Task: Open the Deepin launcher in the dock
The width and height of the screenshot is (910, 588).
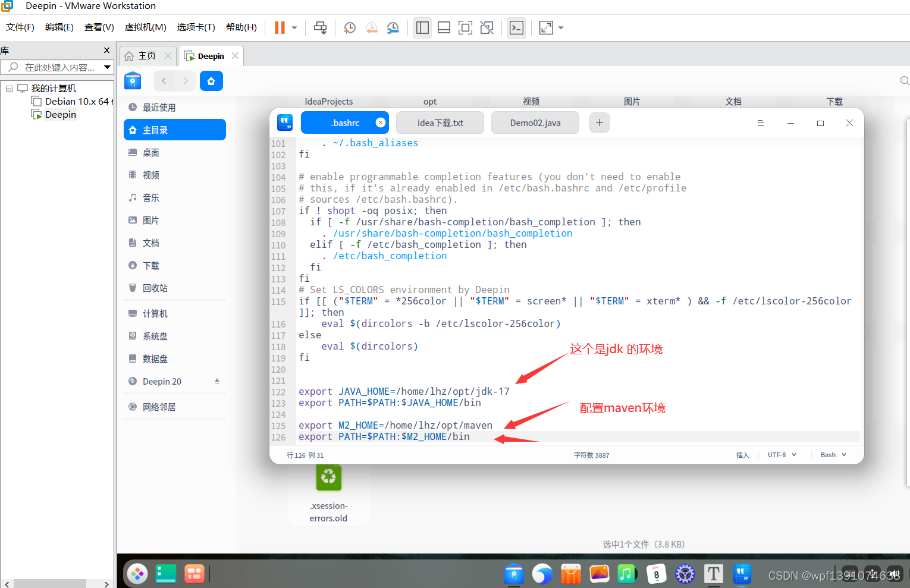Action: [137, 574]
